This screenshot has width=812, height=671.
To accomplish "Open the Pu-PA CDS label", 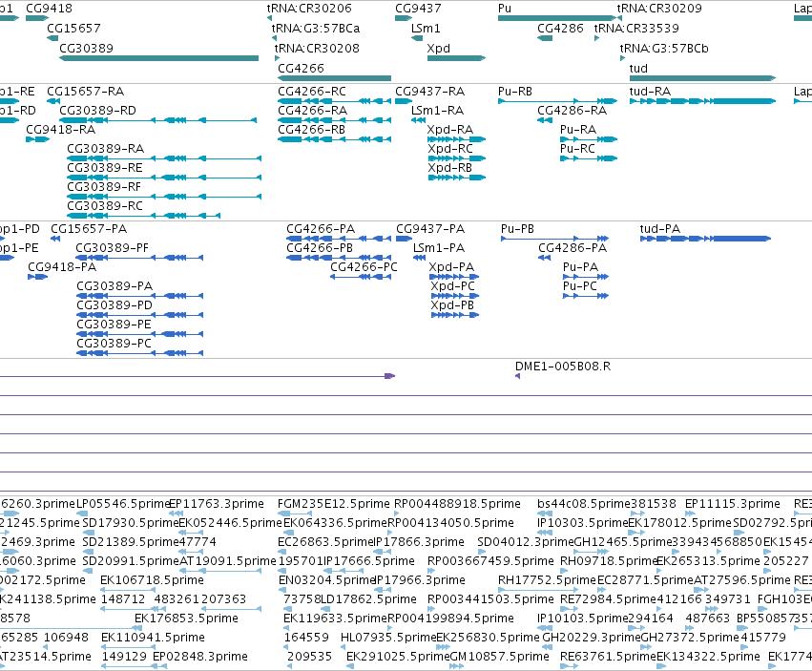I will click(x=580, y=267).
